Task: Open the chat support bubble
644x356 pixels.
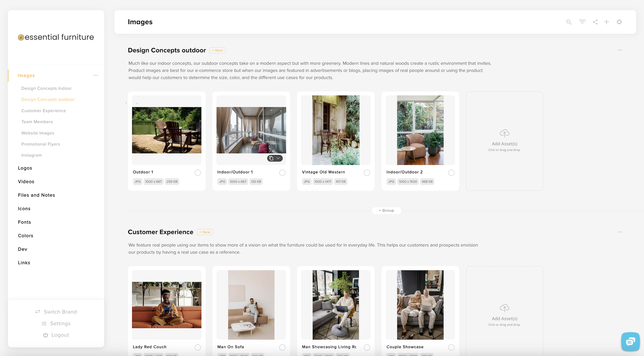Action: point(630,342)
